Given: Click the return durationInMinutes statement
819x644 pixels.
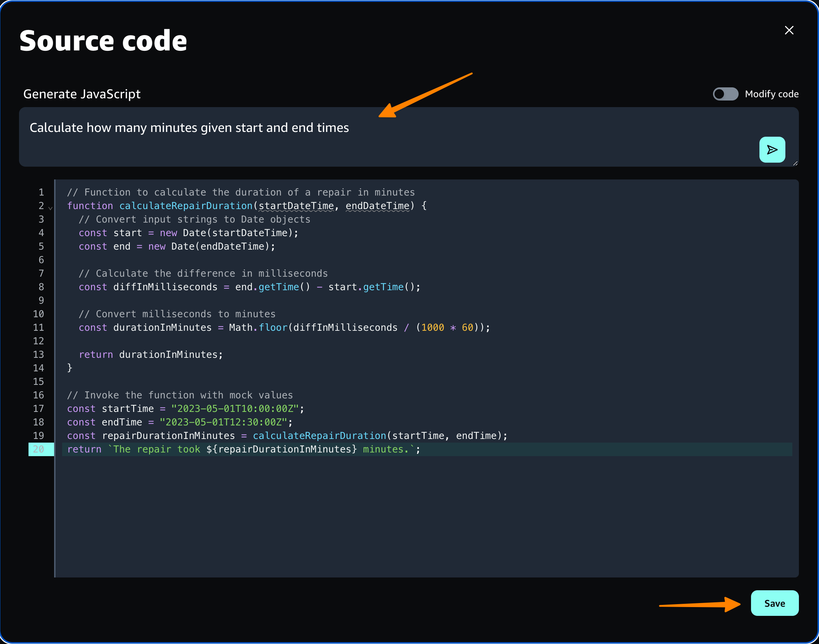Looking at the screenshot, I should (x=151, y=355).
